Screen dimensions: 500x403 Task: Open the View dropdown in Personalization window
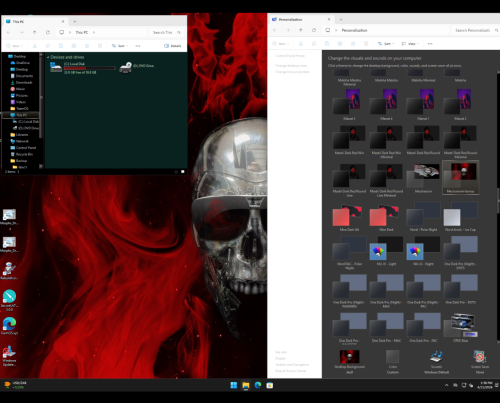tap(410, 44)
